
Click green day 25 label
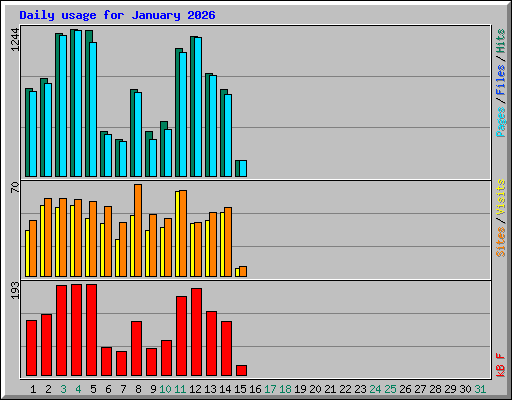click(x=390, y=389)
